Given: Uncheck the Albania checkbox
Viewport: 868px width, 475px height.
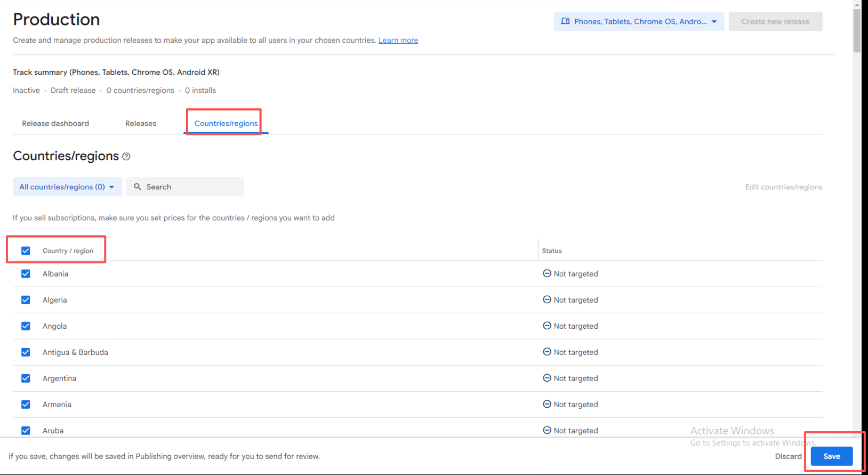Looking at the screenshot, I should click(x=26, y=274).
